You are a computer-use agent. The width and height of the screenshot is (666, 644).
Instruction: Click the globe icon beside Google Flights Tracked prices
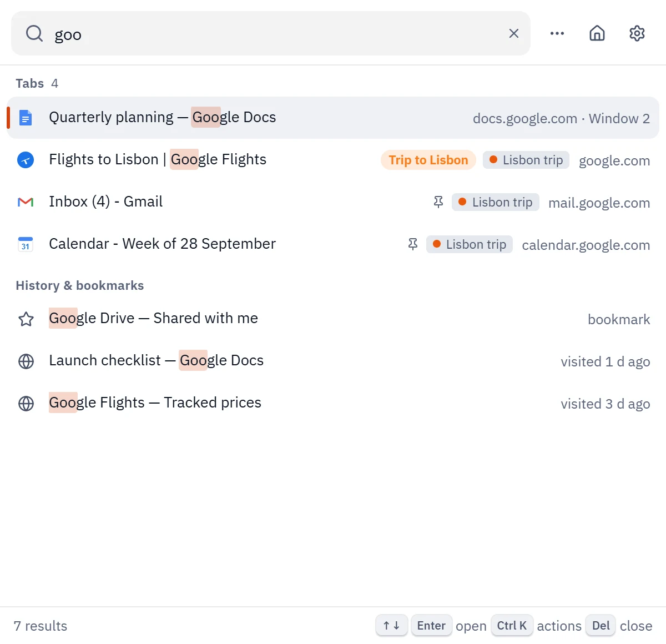[26, 404]
